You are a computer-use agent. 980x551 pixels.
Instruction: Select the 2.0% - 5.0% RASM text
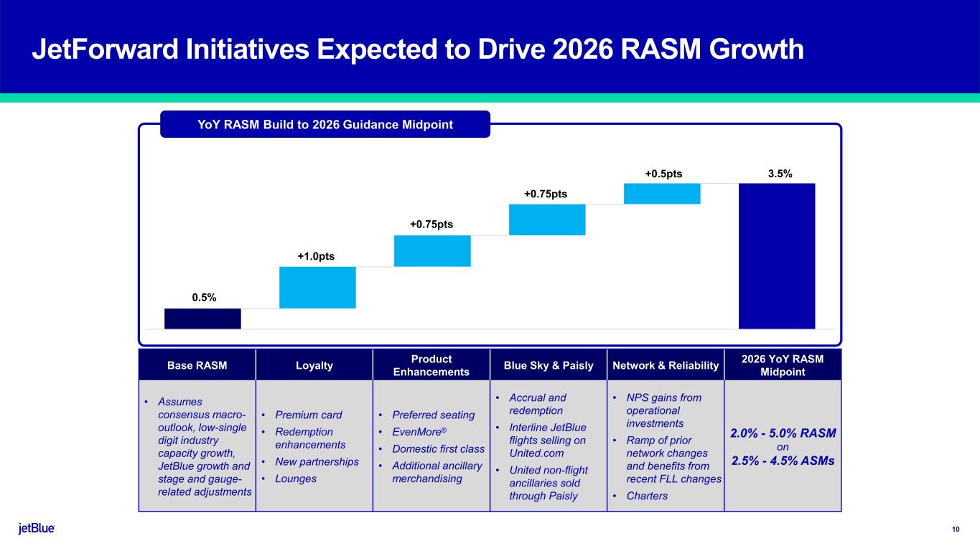pyautogui.click(x=783, y=433)
